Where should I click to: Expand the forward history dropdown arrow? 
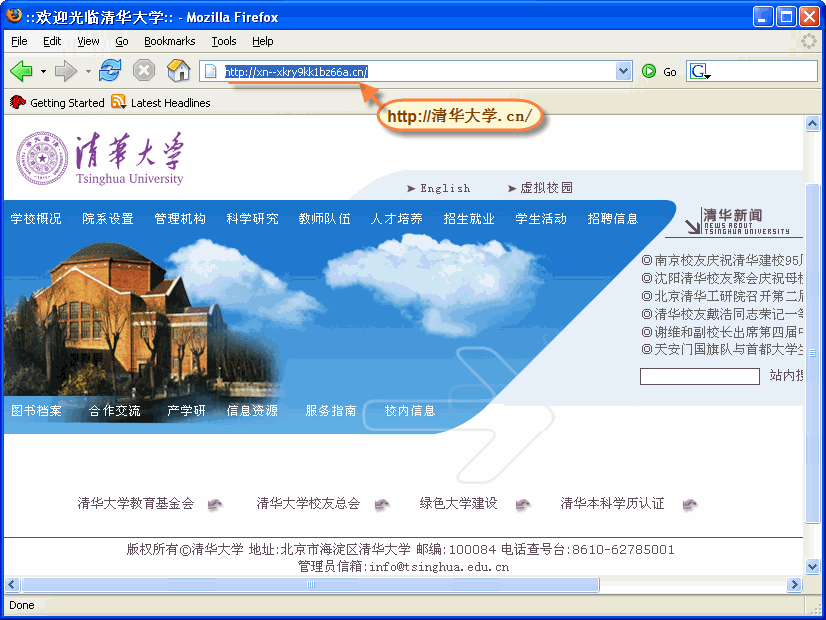(88, 72)
